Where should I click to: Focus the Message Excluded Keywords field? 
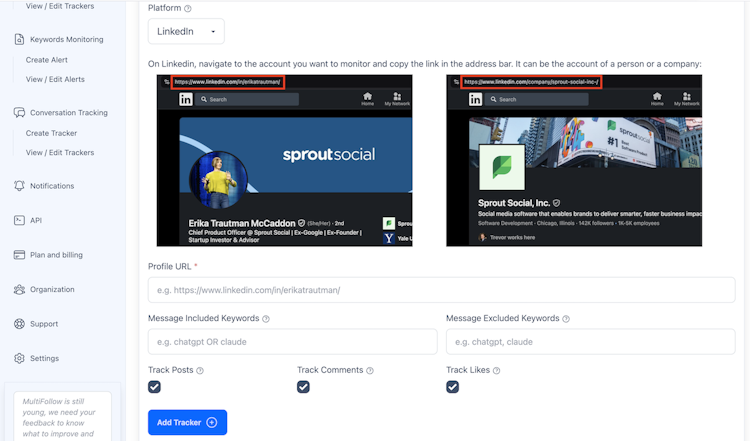(x=591, y=342)
